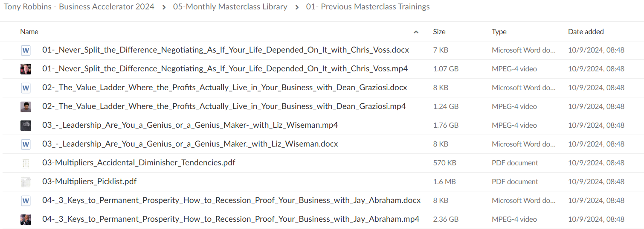The image size is (644, 229).
Task: Click Word icon of Chris Voss docx file
Action: click(x=26, y=50)
